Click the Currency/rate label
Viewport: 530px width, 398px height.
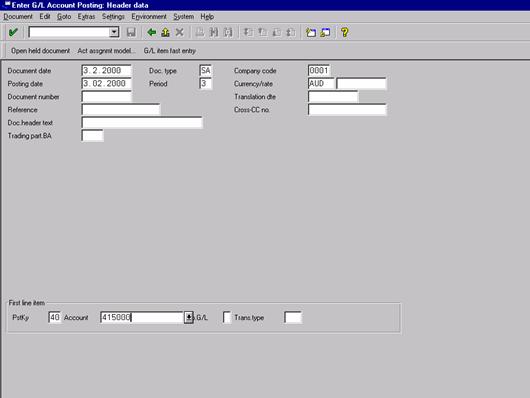pos(254,84)
